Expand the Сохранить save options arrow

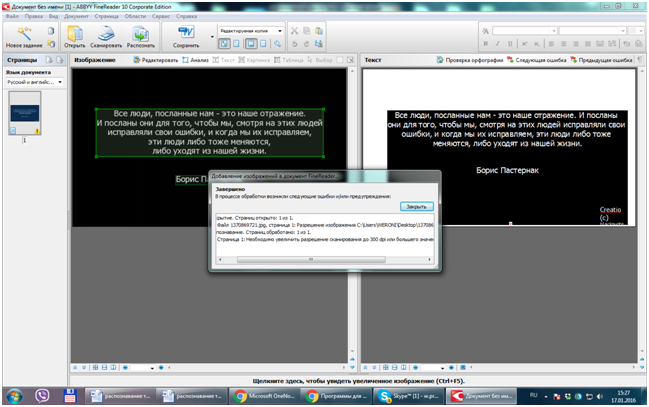coord(212,37)
